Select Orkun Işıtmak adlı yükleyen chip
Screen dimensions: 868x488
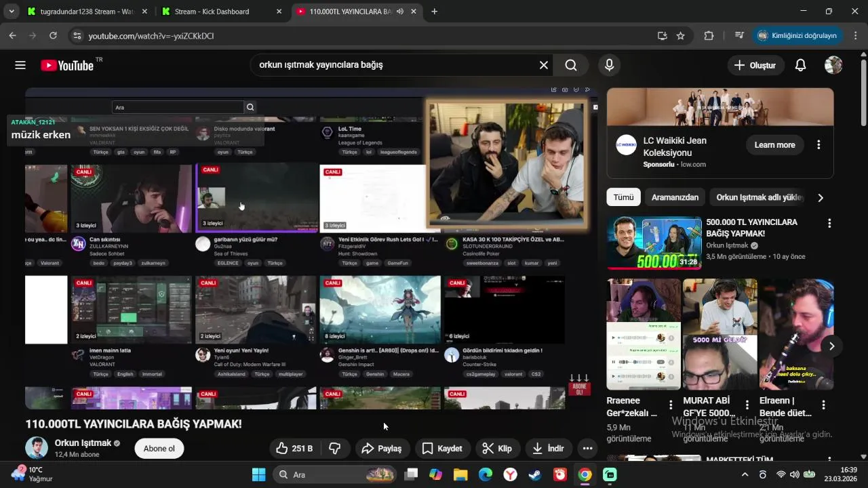759,197
